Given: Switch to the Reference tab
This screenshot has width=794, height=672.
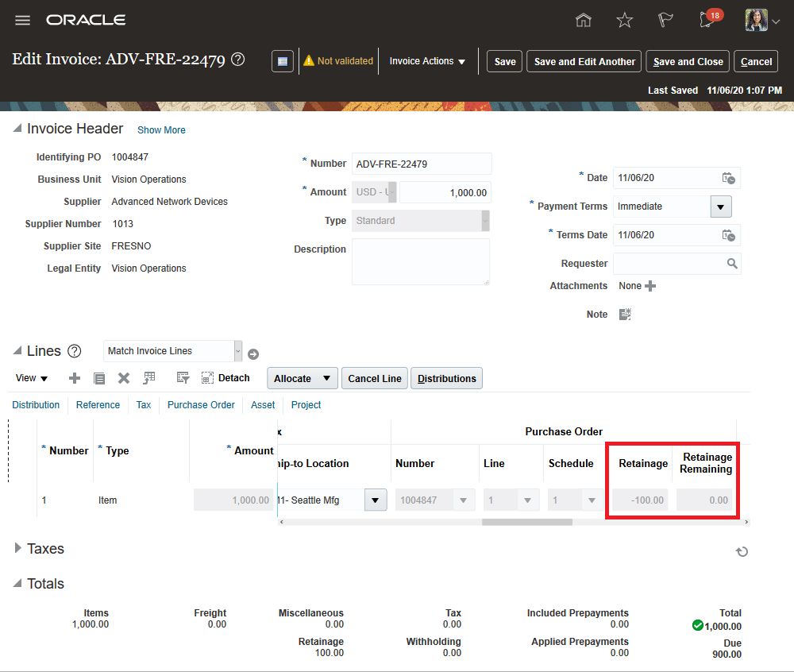Looking at the screenshot, I should tap(98, 405).
